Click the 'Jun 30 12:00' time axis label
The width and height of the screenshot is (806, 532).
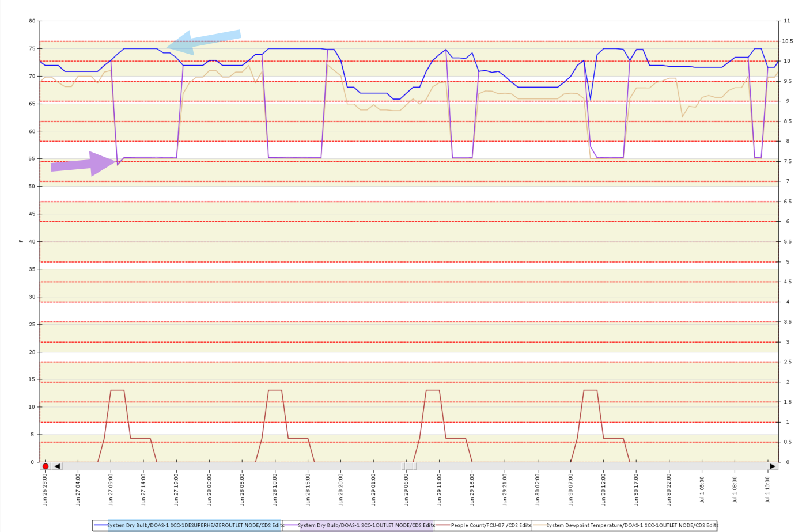tap(604, 489)
